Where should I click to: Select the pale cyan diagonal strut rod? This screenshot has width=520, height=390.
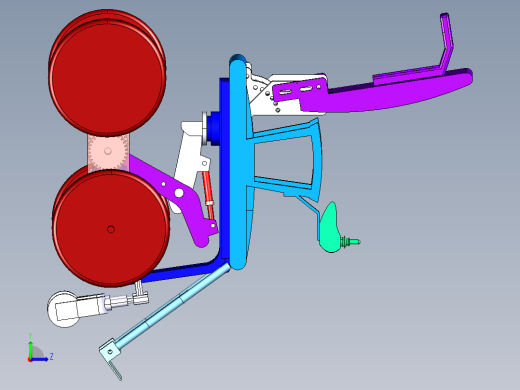(172, 305)
